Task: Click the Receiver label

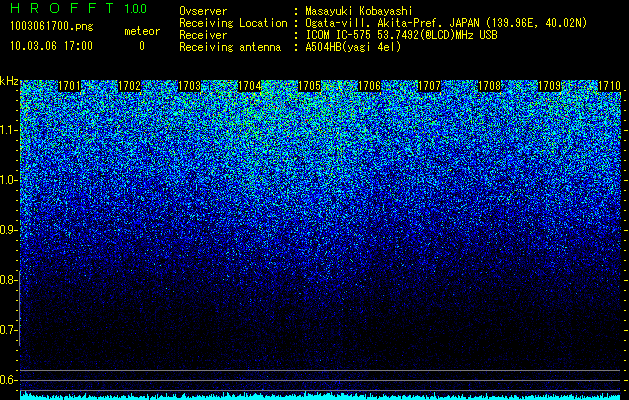Action: 203,35
